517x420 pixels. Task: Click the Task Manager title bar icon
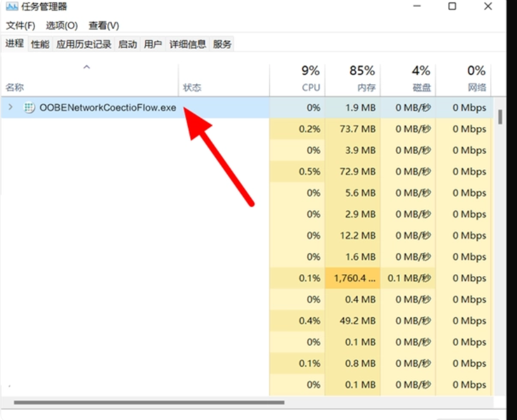[x=12, y=6]
